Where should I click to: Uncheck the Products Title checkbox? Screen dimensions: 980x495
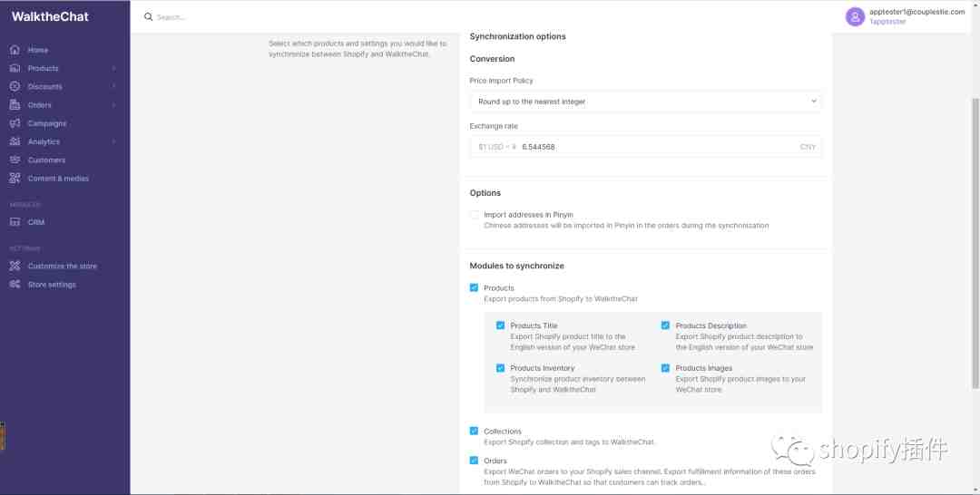pyautogui.click(x=500, y=325)
